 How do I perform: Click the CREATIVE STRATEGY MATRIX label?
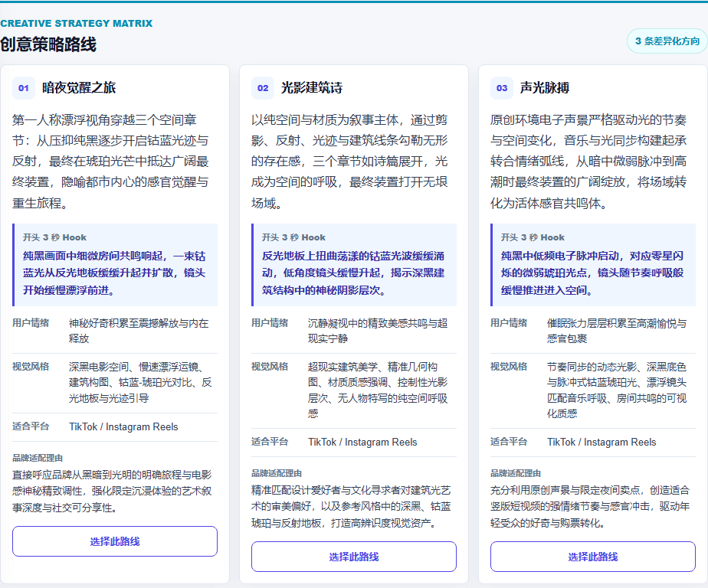[77, 23]
